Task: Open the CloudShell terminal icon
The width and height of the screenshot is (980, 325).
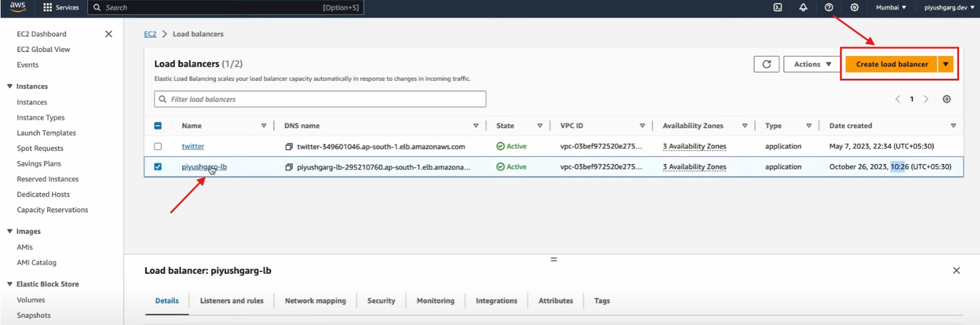Action: pos(777,8)
